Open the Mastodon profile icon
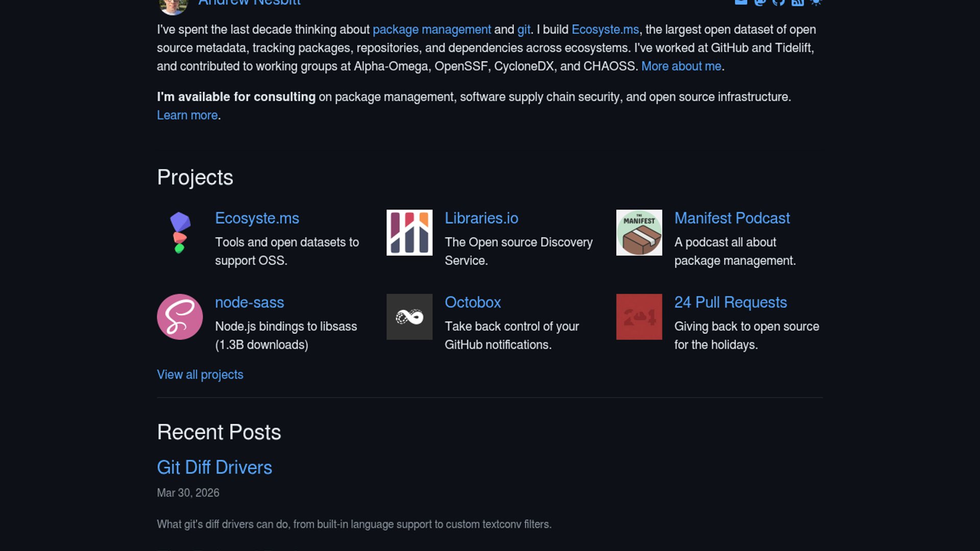 click(x=760, y=2)
